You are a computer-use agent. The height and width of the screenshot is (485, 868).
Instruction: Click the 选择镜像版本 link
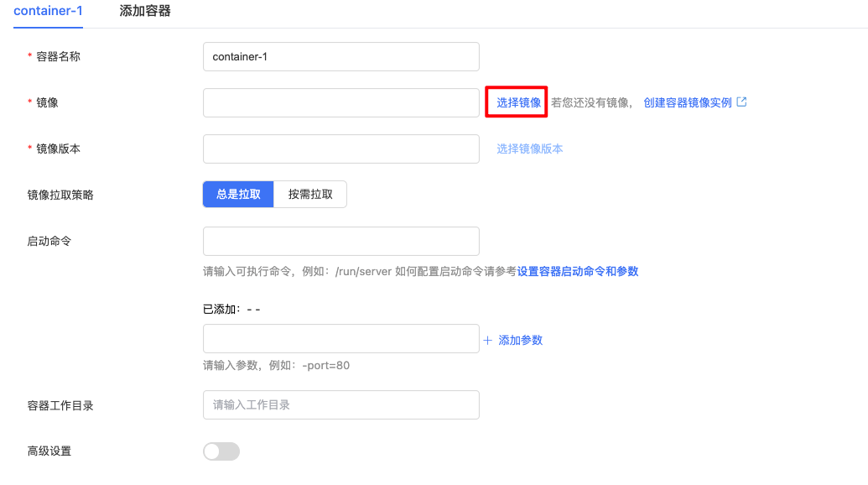tap(529, 149)
